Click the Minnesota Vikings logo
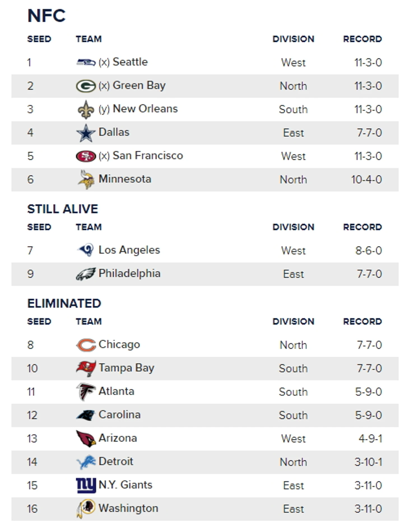The height and width of the screenshot is (532, 409). coord(86,179)
